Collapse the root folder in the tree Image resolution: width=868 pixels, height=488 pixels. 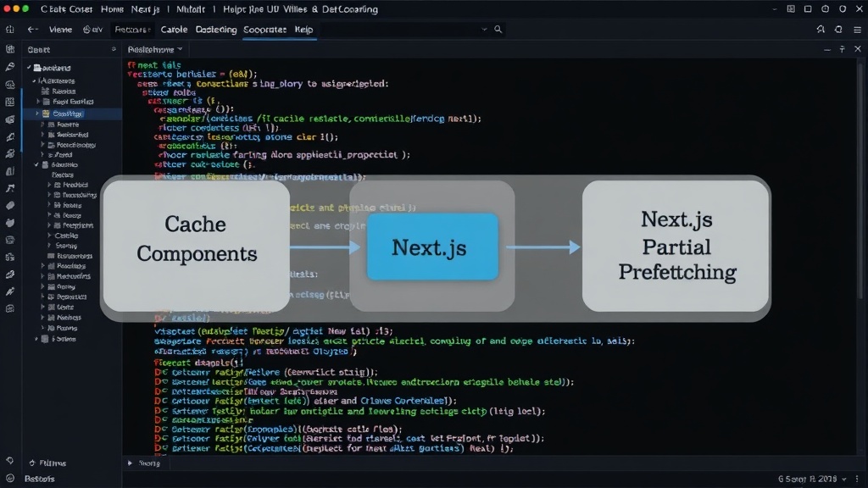pos(29,68)
